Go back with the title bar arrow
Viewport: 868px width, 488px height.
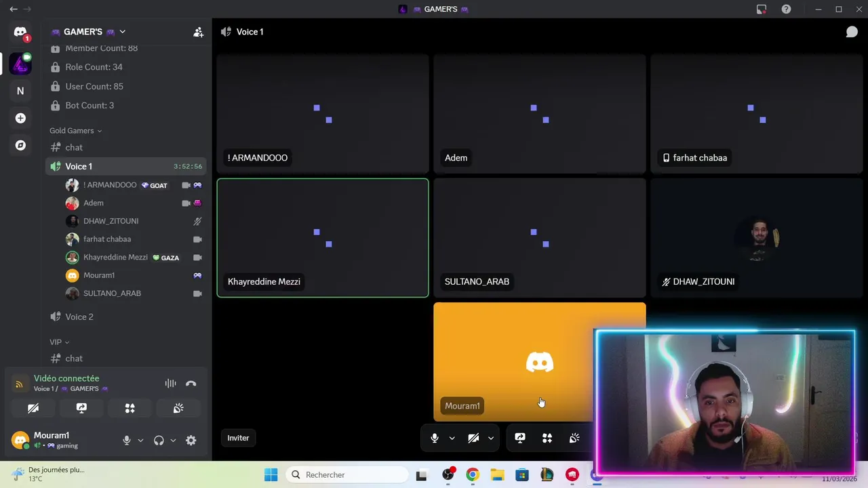click(14, 9)
